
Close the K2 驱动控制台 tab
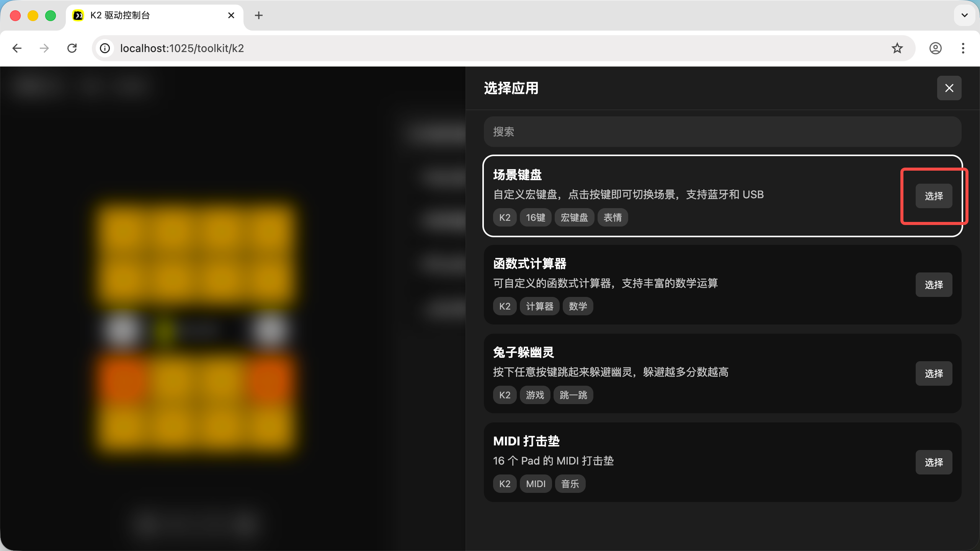(231, 15)
